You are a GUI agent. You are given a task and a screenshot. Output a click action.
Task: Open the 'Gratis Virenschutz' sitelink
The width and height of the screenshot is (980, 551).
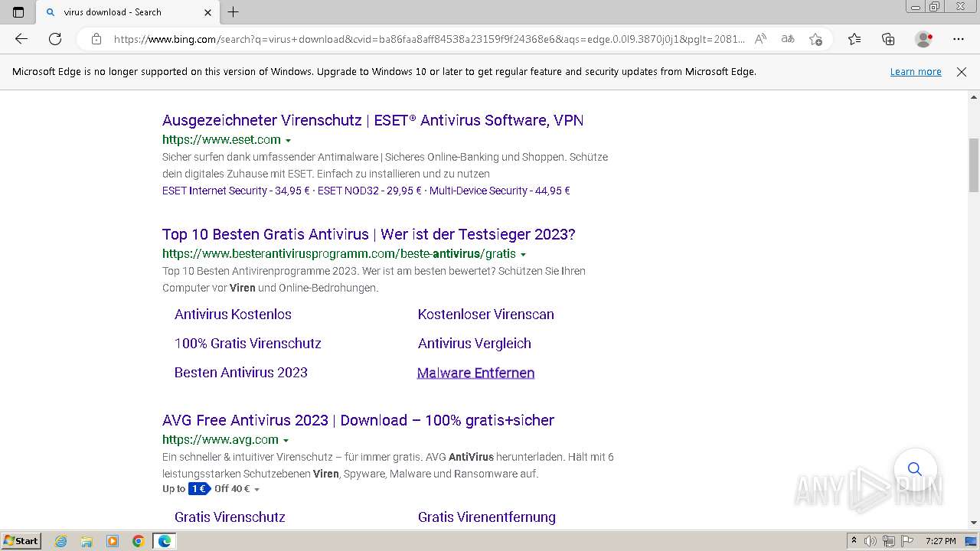pyautogui.click(x=230, y=517)
